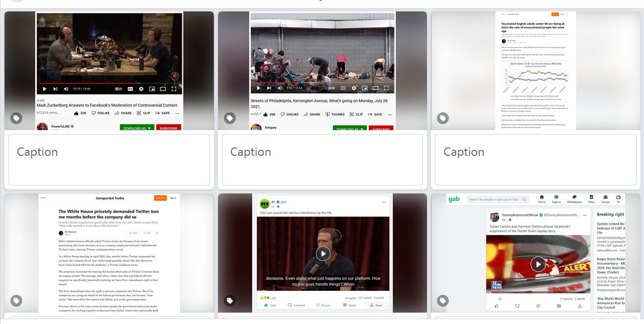Go to Gab Home tab
The image size is (644, 324).
[x=542, y=199]
